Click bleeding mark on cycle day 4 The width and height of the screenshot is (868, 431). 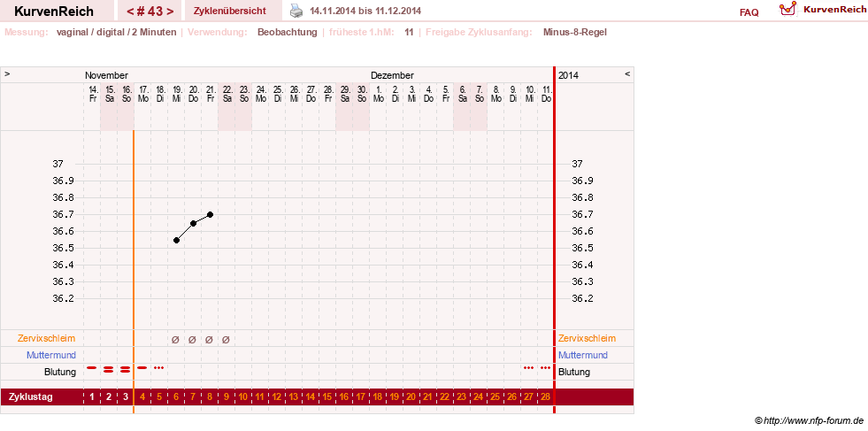(x=142, y=367)
